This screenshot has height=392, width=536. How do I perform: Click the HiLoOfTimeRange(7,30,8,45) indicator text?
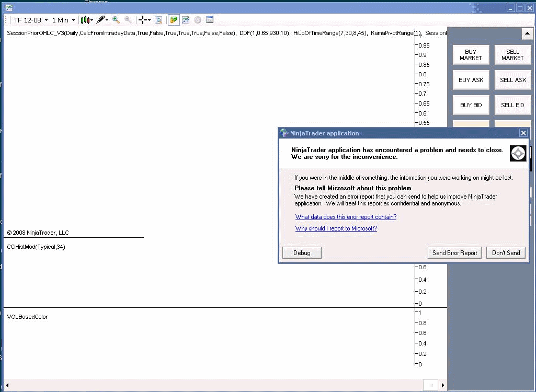point(330,33)
